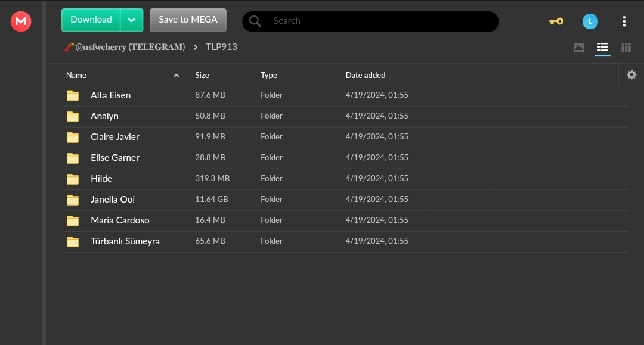This screenshot has height=345, width=644.
Task: Open the column settings gear
Action: pyautogui.click(x=631, y=75)
